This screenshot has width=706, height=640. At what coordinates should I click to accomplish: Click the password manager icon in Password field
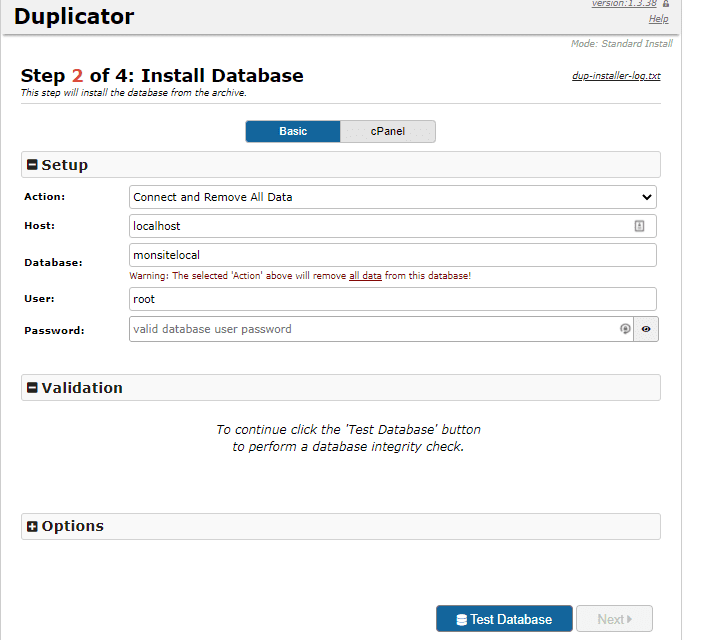[625, 329]
